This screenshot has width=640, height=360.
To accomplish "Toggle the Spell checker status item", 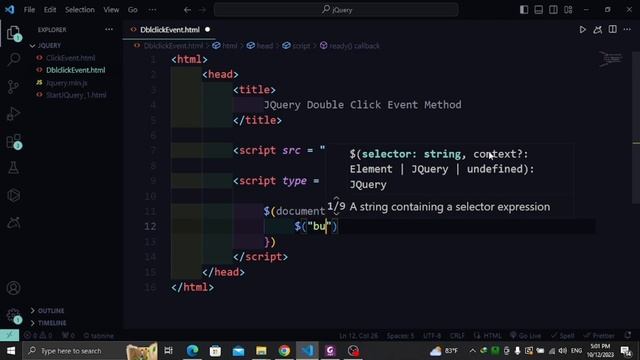I will [x=562, y=336].
